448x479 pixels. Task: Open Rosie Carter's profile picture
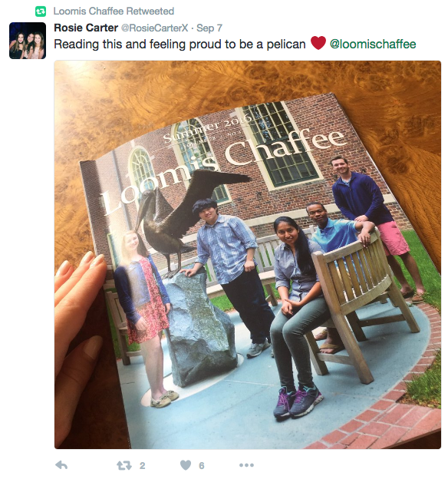[x=28, y=41]
